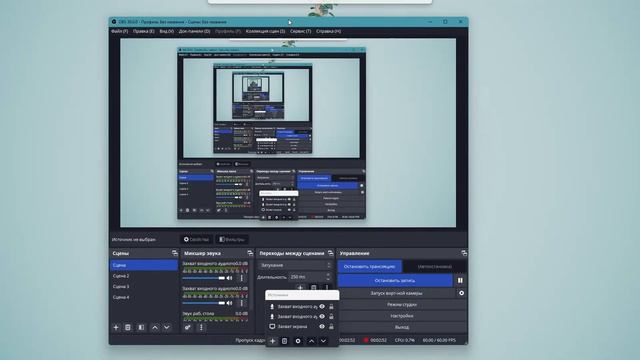
Task: Lock the Захват экрана source
Action: tap(331, 327)
